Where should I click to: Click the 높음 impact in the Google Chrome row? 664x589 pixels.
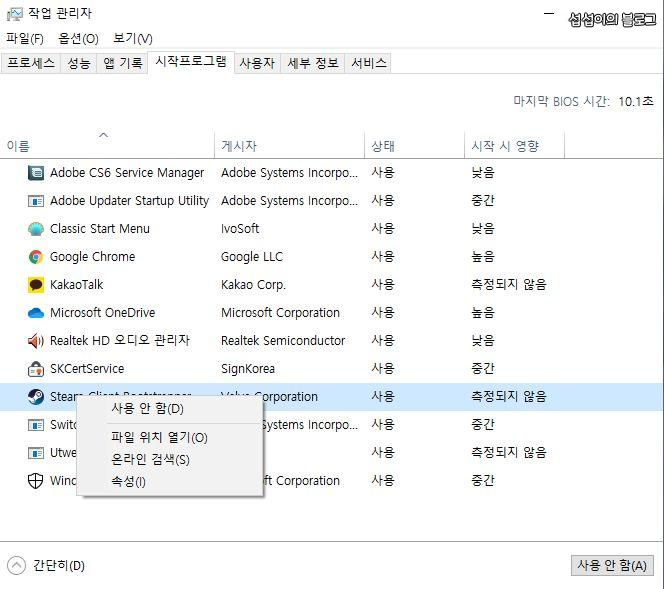[x=483, y=257]
